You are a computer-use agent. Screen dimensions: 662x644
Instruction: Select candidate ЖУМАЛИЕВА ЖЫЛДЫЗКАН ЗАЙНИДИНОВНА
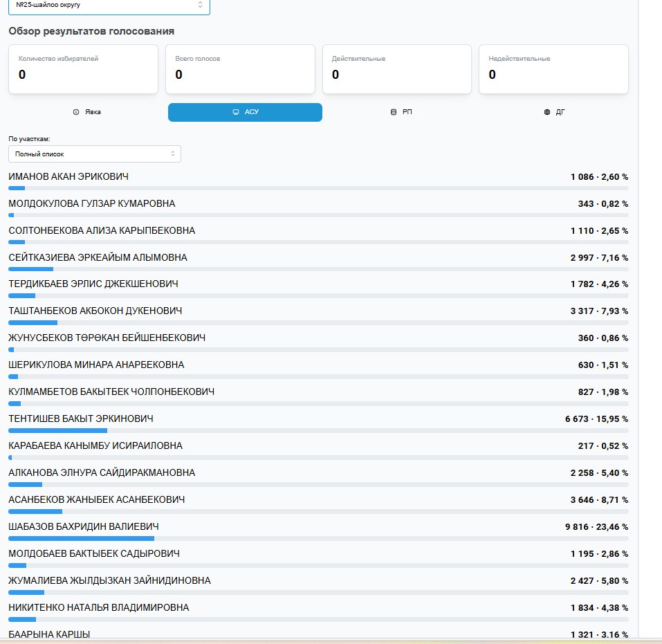(109, 580)
